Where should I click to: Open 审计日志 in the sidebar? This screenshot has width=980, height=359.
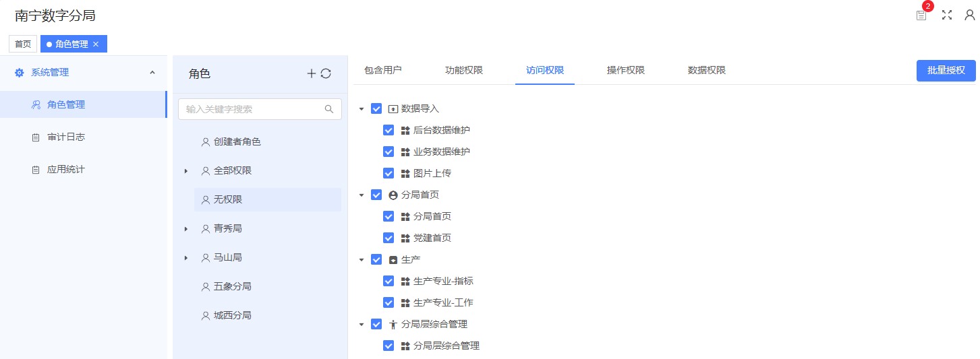pyautogui.click(x=66, y=137)
